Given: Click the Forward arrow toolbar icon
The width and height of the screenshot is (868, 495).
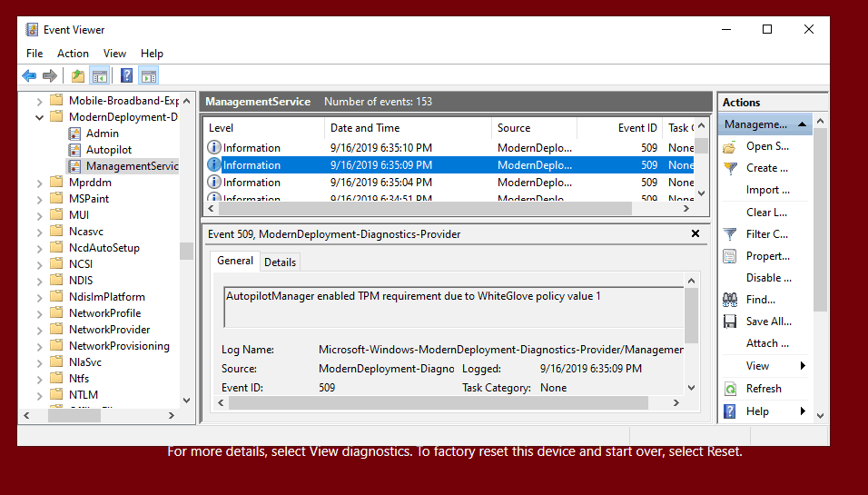Looking at the screenshot, I should point(50,75).
